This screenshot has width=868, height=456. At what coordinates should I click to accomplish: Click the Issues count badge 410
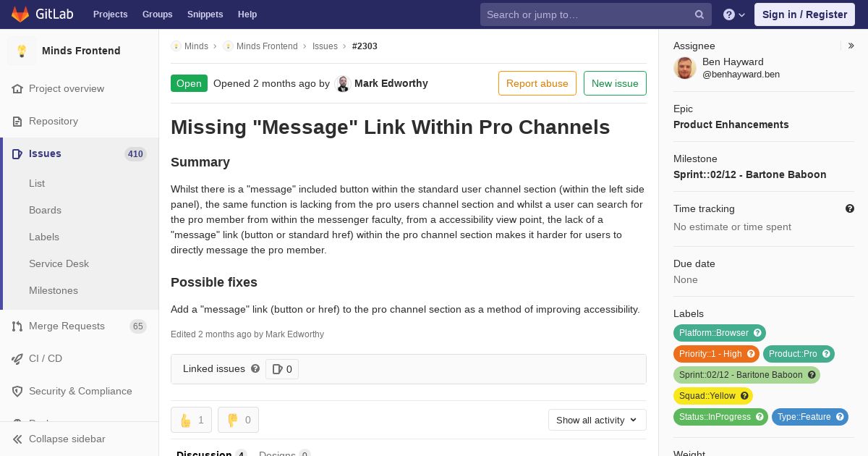pyautogui.click(x=135, y=153)
